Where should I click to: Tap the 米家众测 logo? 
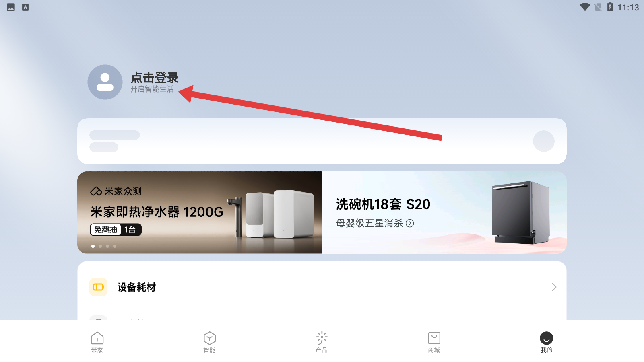click(x=116, y=191)
